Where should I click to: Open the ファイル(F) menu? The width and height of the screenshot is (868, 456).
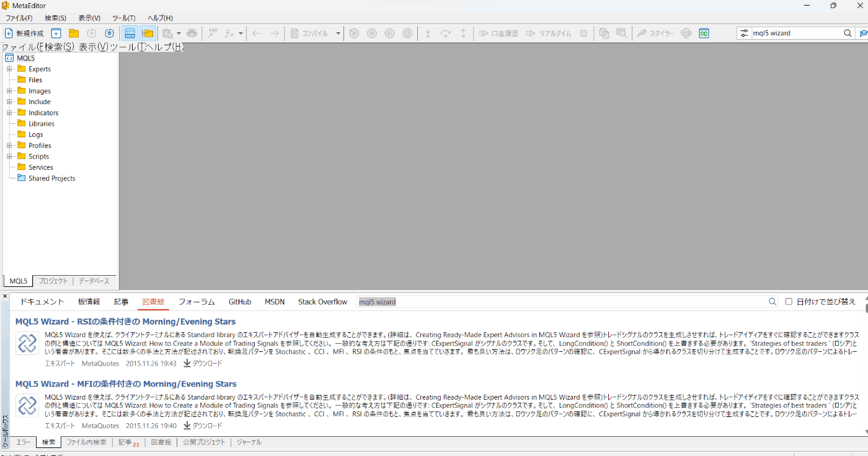tap(19, 18)
